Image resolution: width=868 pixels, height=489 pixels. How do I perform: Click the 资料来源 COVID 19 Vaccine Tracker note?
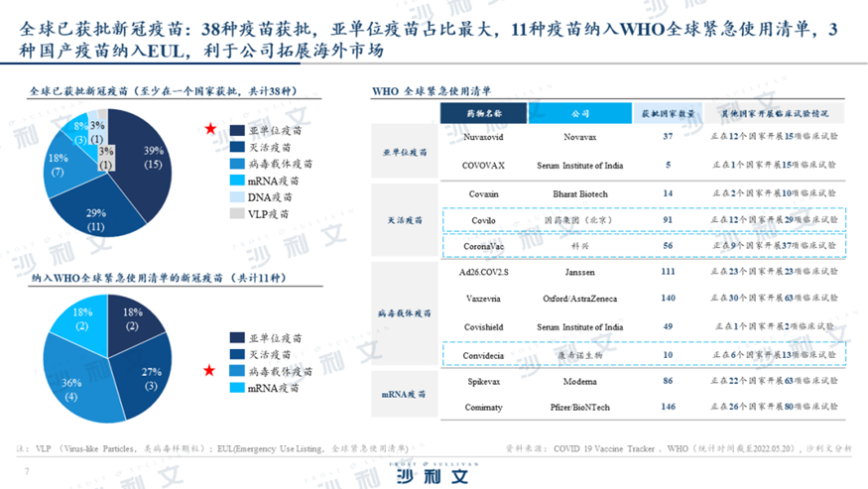[679, 448]
